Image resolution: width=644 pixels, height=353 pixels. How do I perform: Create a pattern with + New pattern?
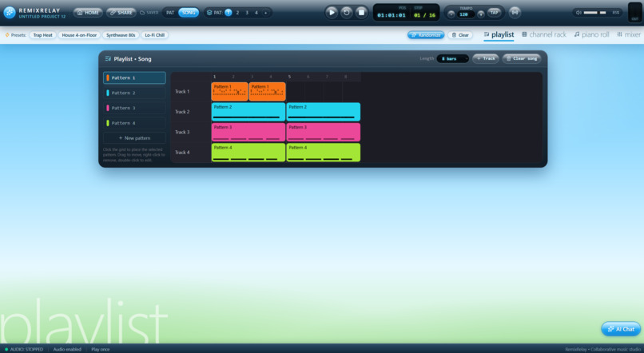(134, 138)
